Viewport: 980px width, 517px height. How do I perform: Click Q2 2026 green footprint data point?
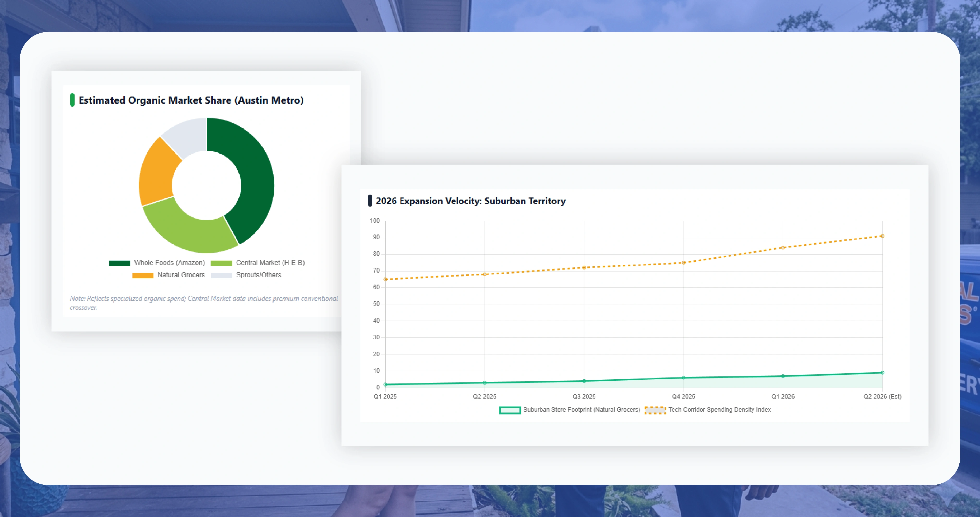click(882, 373)
